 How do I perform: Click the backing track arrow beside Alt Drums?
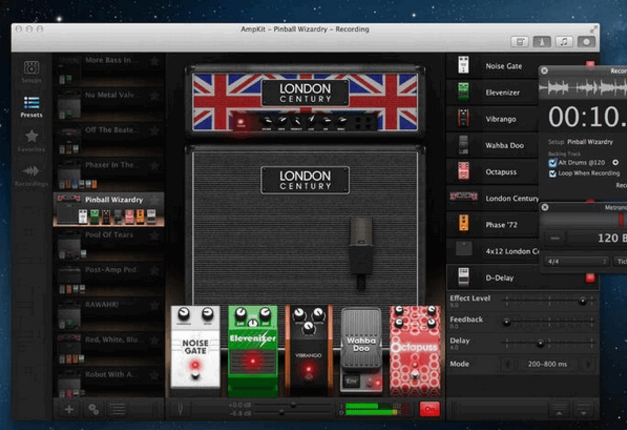[x=615, y=162]
